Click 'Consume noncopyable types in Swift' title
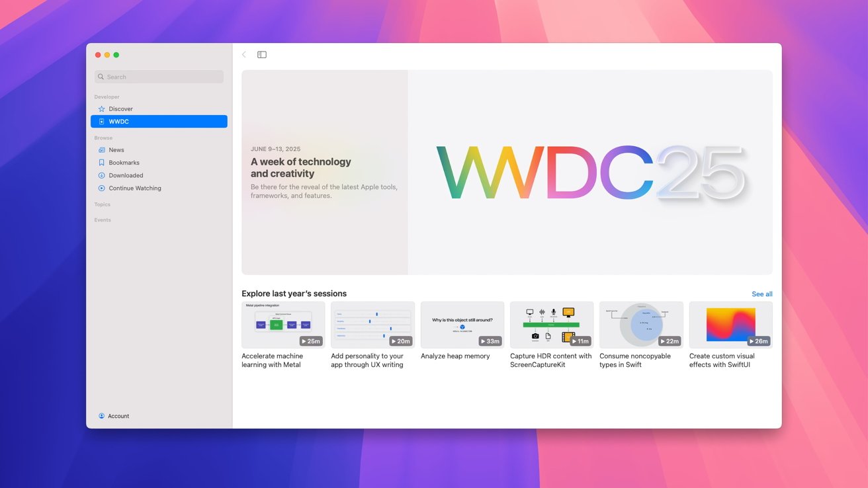This screenshot has width=868, height=488. pyautogui.click(x=635, y=360)
